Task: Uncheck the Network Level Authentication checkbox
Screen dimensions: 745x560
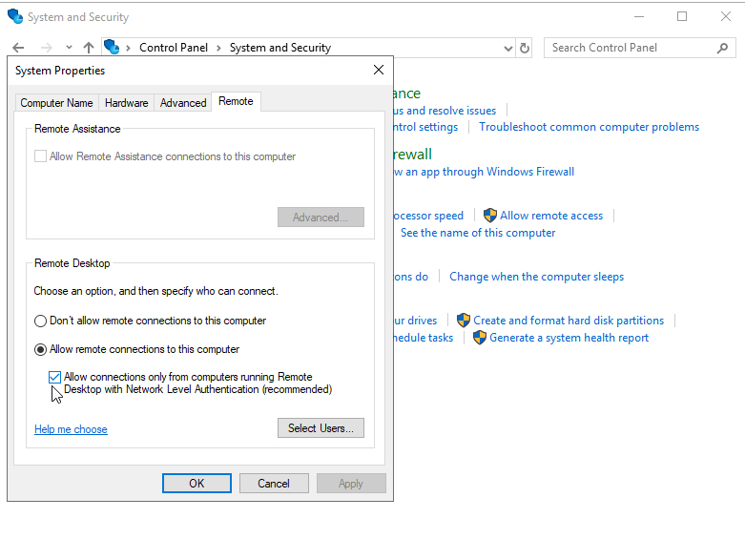Action: point(55,377)
